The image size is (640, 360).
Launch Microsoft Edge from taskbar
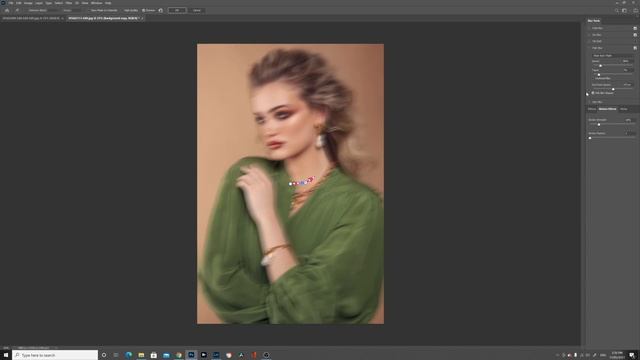tap(129, 355)
